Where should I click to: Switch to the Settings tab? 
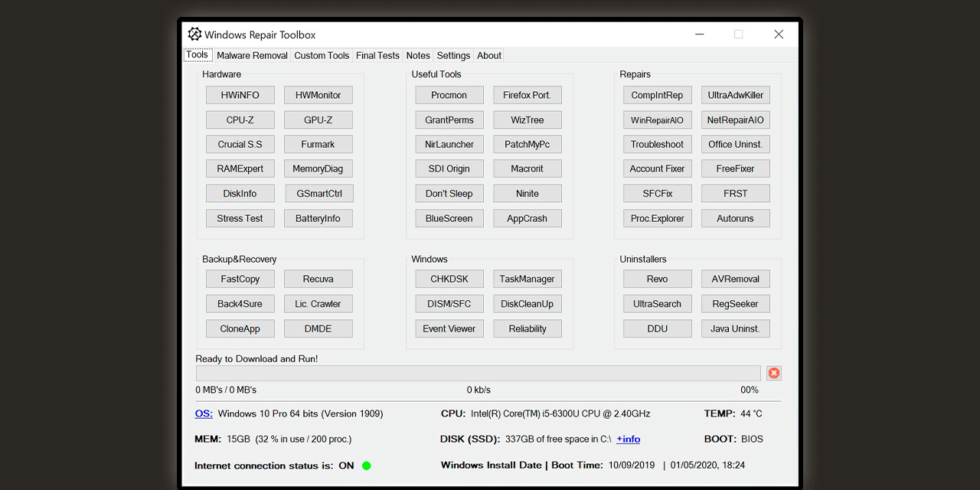point(453,55)
